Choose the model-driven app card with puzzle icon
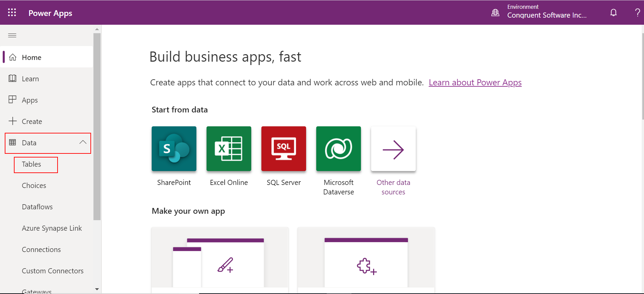The image size is (644, 294). tap(366, 260)
